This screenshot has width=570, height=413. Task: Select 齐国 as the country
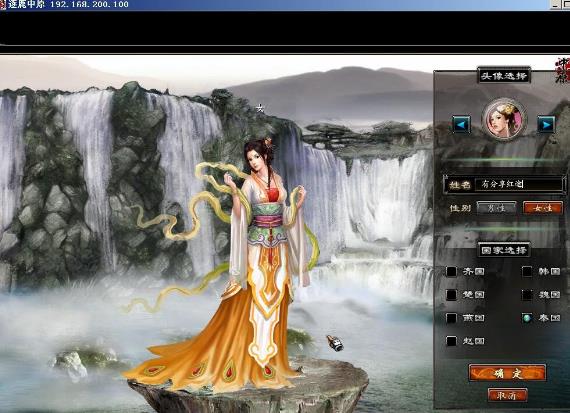click(451, 271)
